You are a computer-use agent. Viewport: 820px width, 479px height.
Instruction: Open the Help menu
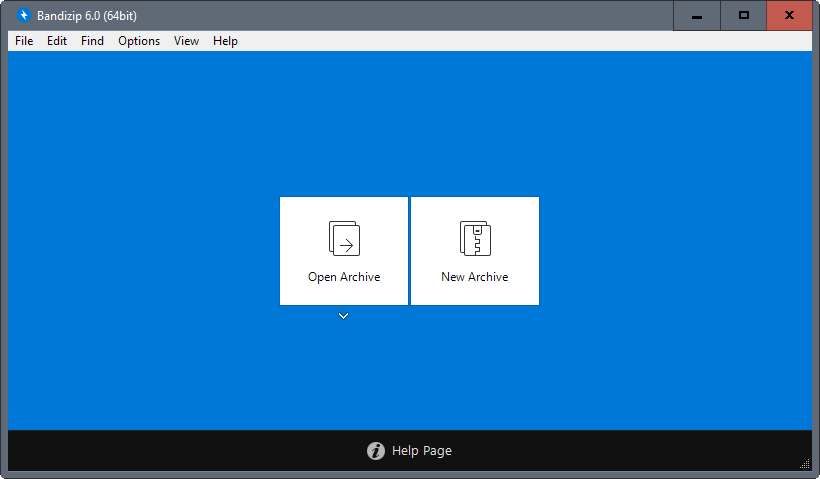(225, 41)
